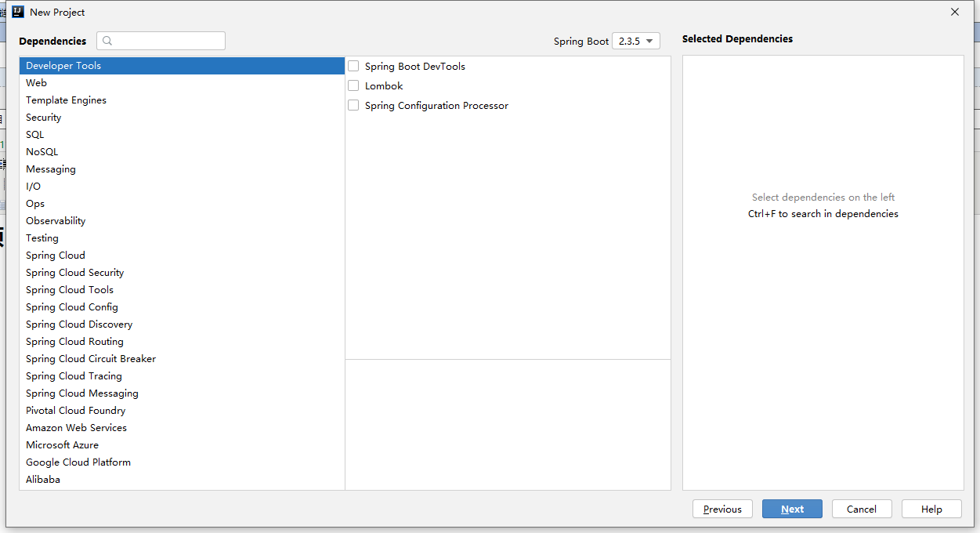This screenshot has width=980, height=533.
Task: Click the Spring Boot DevTools label
Action: click(x=415, y=67)
